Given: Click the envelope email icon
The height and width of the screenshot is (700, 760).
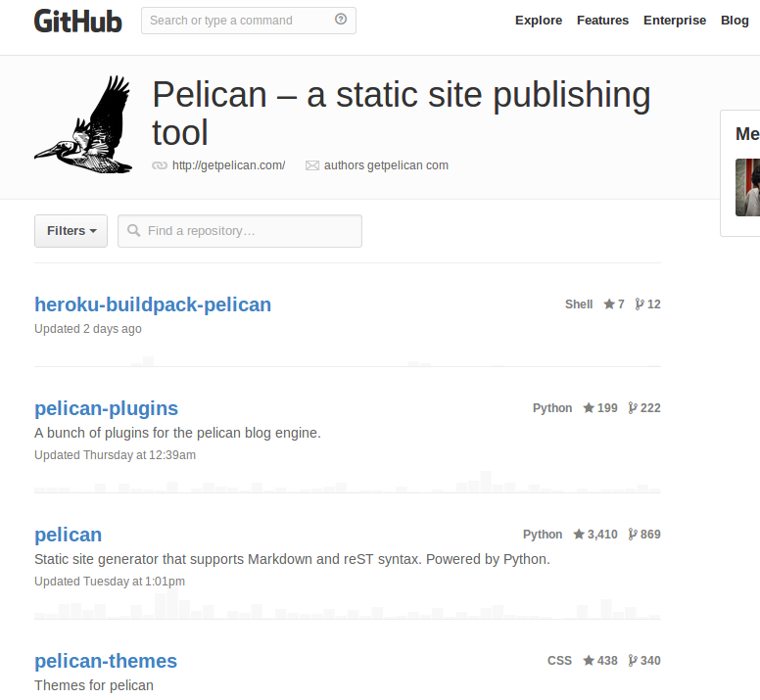Looking at the screenshot, I should pyautogui.click(x=312, y=165).
